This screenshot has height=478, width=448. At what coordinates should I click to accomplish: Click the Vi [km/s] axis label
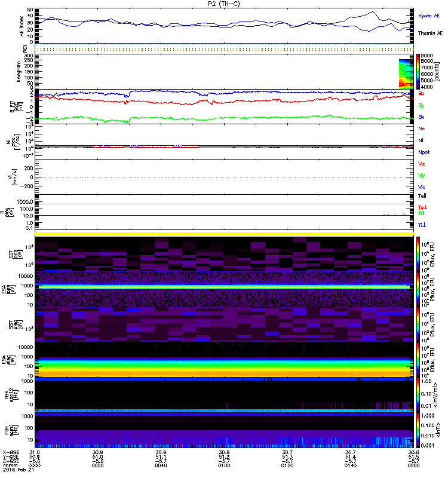[13, 177]
